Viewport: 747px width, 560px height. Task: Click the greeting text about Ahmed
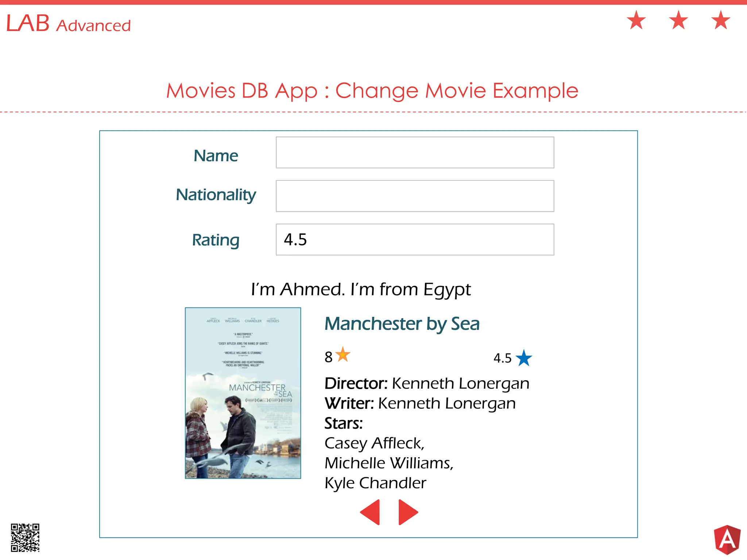(361, 289)
